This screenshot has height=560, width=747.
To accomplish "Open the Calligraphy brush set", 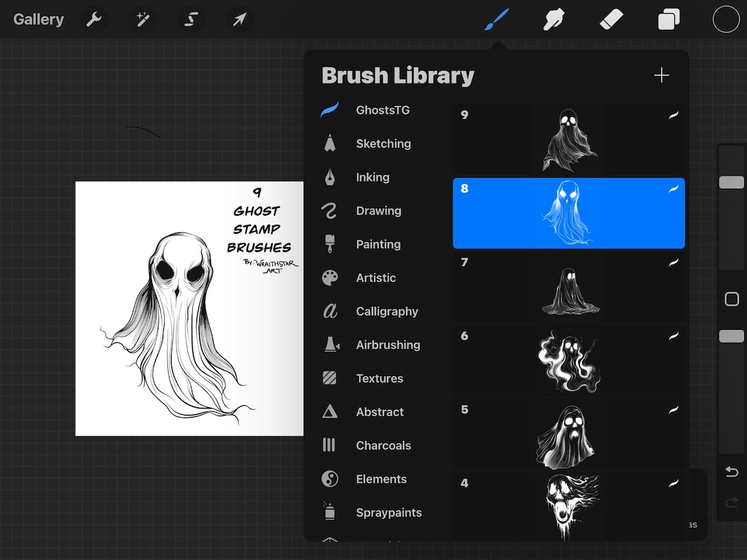I will click(x=387, y=311).
